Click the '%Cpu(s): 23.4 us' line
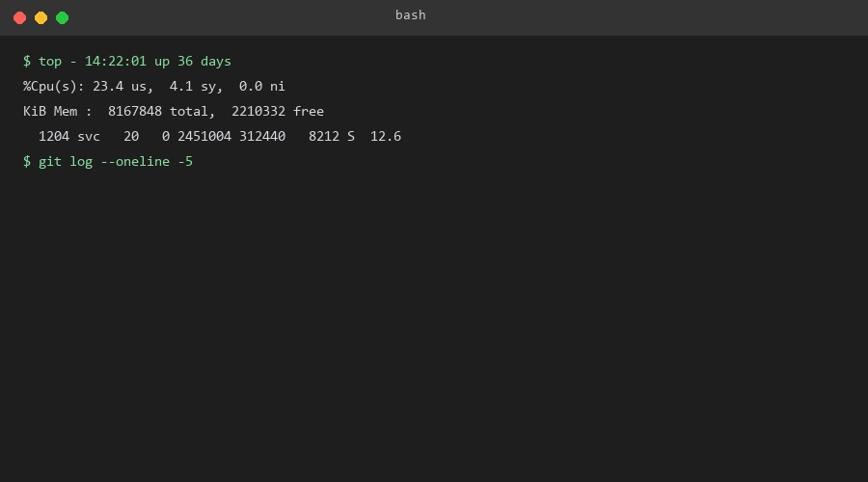The width and height of the screenshot is (868, 482). pos(154,87)
